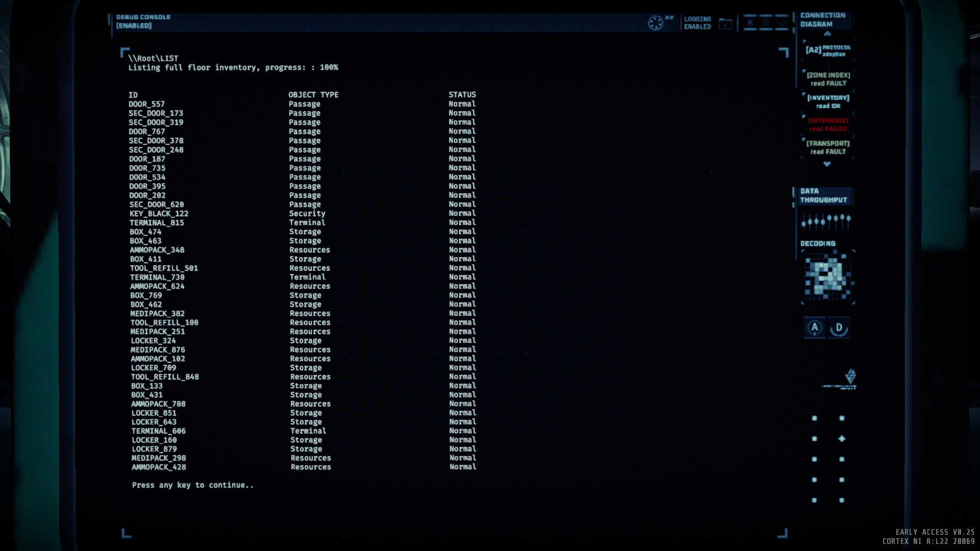This screenshot has width=980, height=551.
Task: Click the X icon in top toolbar
Action: (x=750, y=22)
